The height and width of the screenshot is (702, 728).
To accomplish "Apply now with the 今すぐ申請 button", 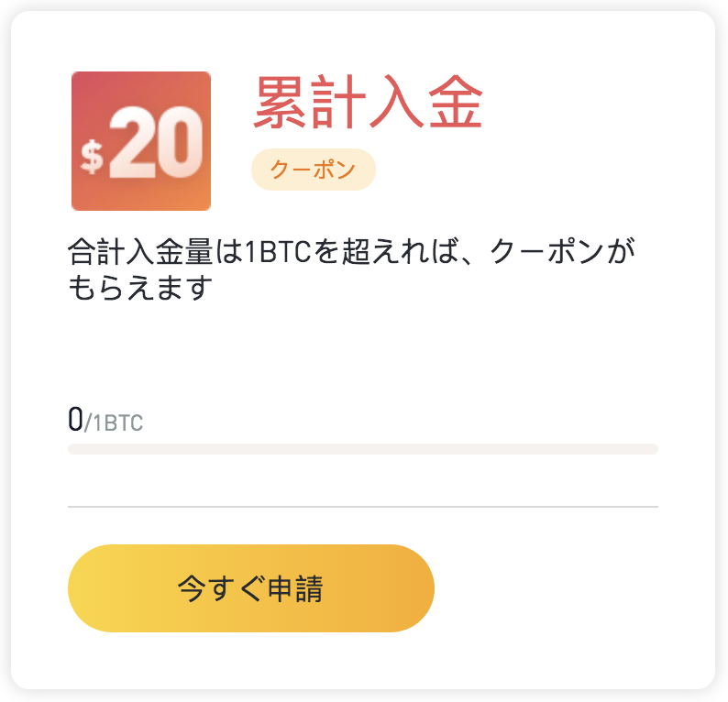I will 251,587.
